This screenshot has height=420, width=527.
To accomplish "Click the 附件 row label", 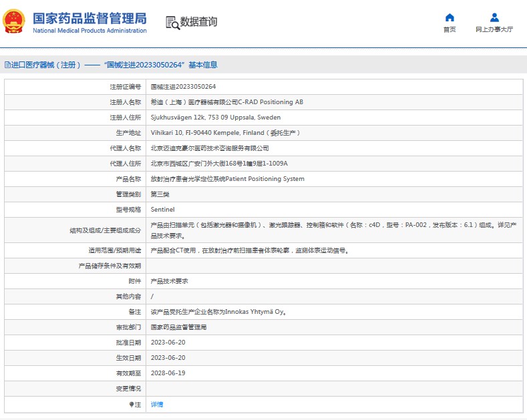I will coord(135,281).
